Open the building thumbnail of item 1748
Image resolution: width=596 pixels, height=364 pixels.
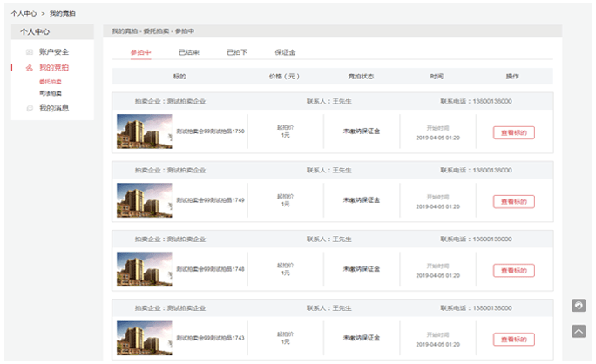coord(145,269)
